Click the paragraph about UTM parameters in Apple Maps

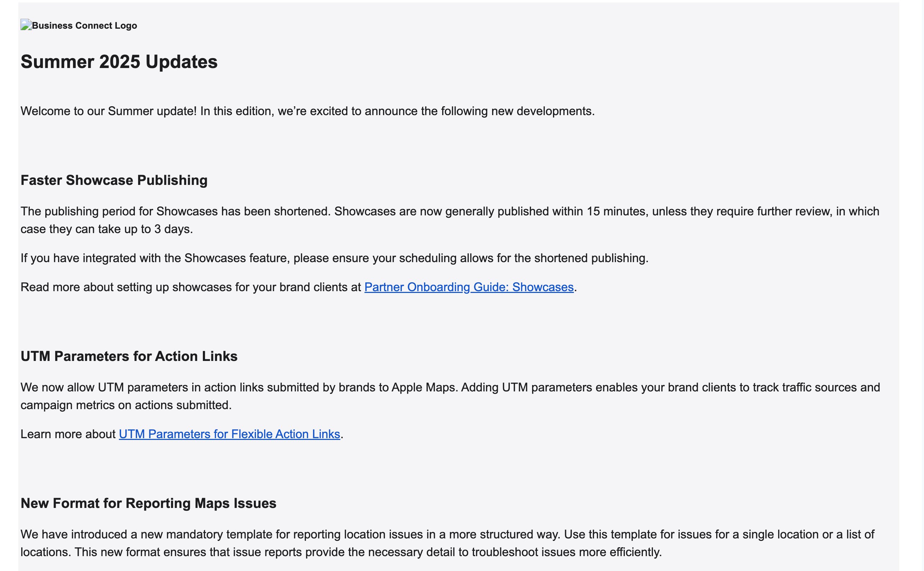[449, 388]
